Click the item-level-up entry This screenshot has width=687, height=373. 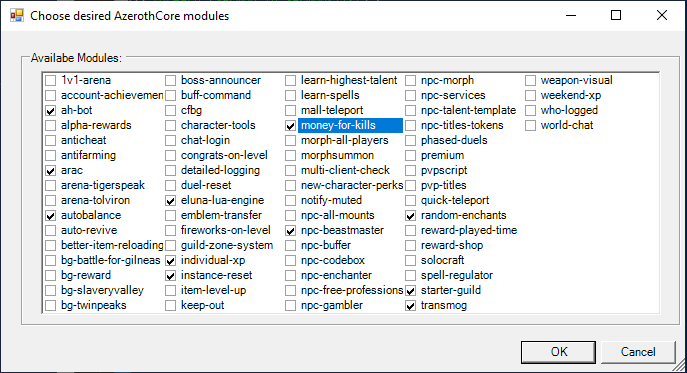(x=213, y=290)
